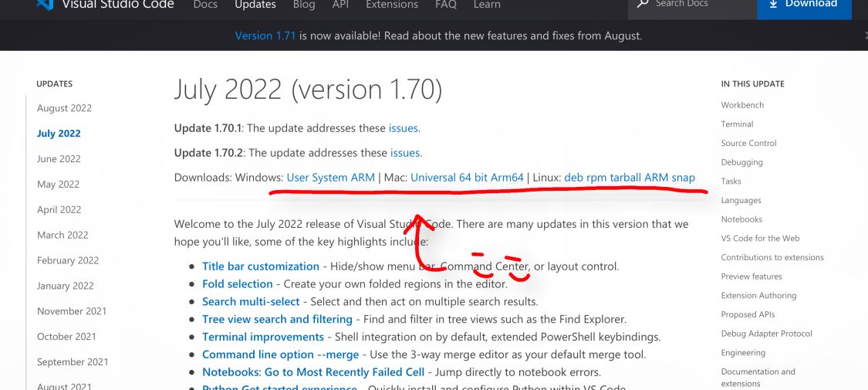Select October 2021 in the updates sidebar
868x390 pixels.
click(x=66, y=337)
